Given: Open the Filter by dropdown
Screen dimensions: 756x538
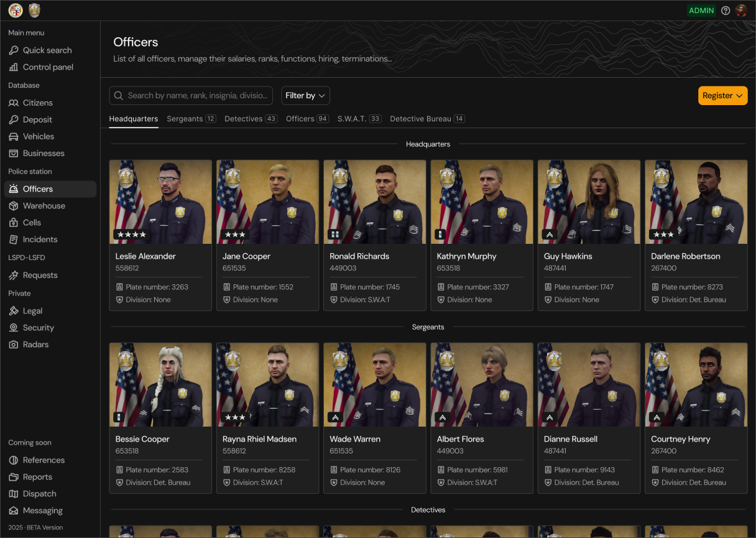Looking at the screenshot, I should pyautogui.click(x=305, y=96).
